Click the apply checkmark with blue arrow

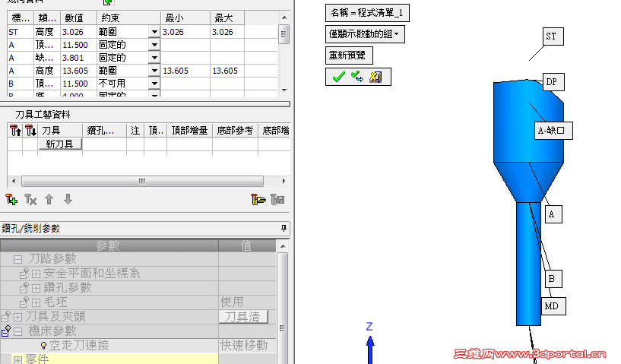(357, 77)
